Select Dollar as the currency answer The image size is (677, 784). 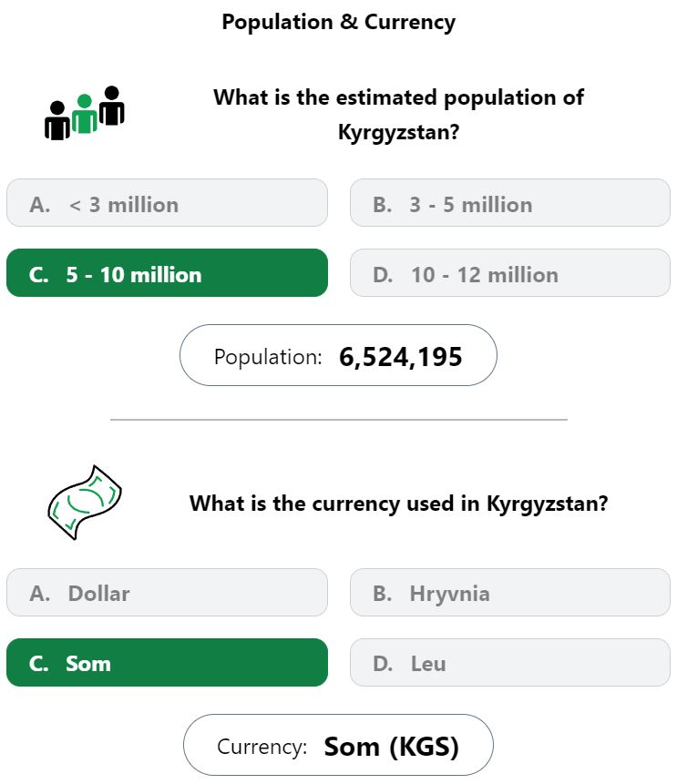pos(167,592)
